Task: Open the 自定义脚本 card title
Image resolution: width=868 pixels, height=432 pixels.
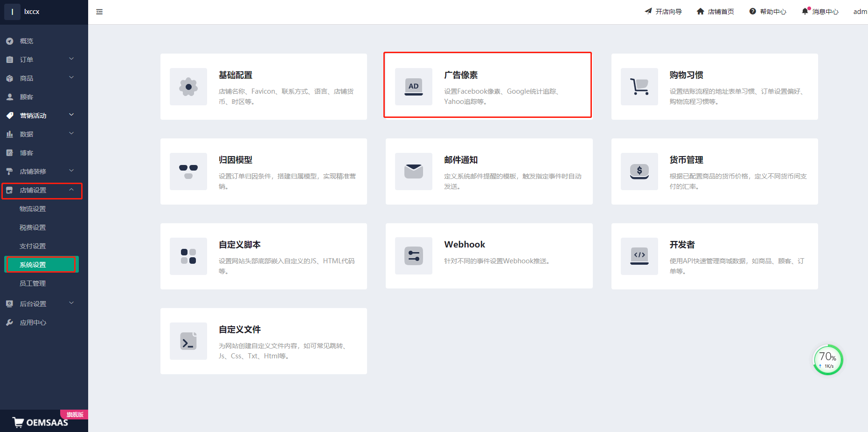Action: click(240, 245)
